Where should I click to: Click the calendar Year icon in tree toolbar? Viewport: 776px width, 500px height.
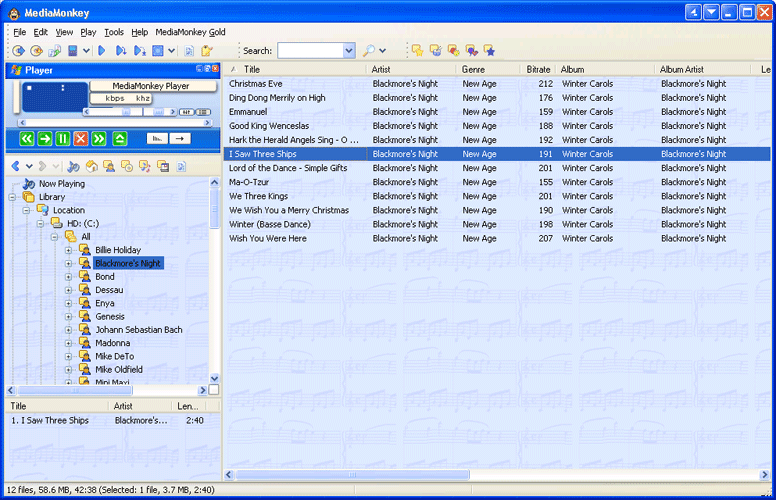pyautogui.click(x=163, y=166)
